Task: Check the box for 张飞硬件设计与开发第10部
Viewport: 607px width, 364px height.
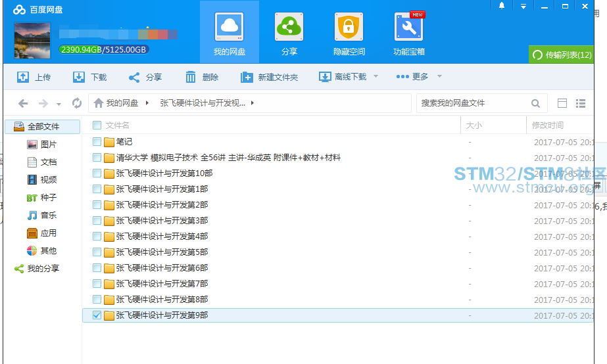Action: pyautogui.click(x=97, y=173)
